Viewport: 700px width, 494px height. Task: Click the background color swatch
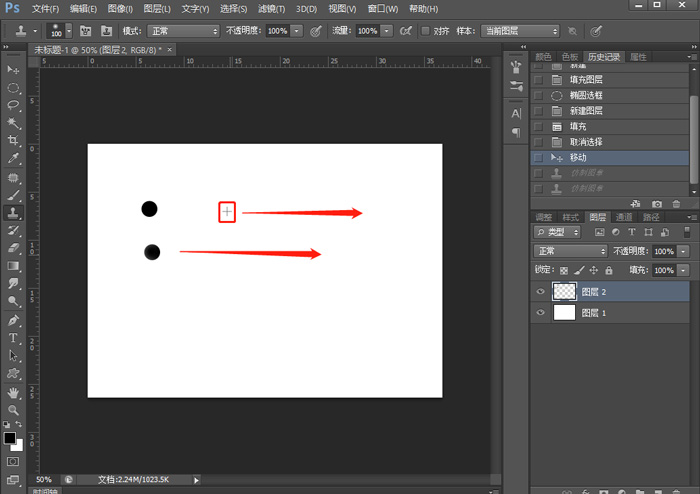18,446
